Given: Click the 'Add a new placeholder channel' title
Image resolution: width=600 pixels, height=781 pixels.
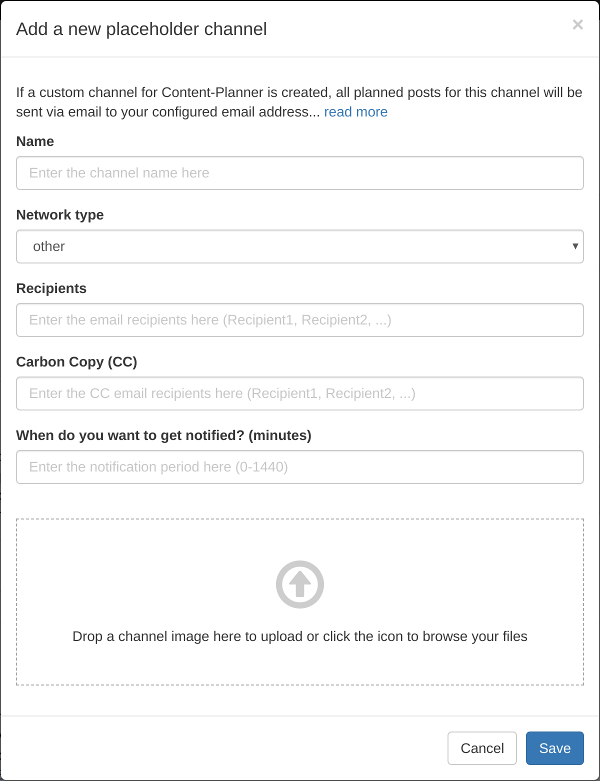Looking at the screenshot, I should 142,29.
